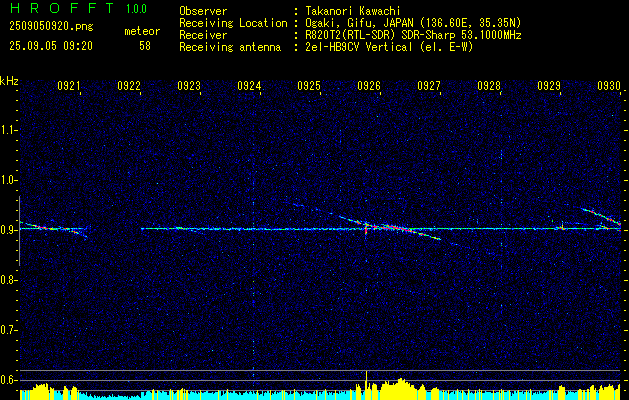Click the HROFFT program title
The height and width of the screenshot is (400, 629).
[x=62, y=8]
